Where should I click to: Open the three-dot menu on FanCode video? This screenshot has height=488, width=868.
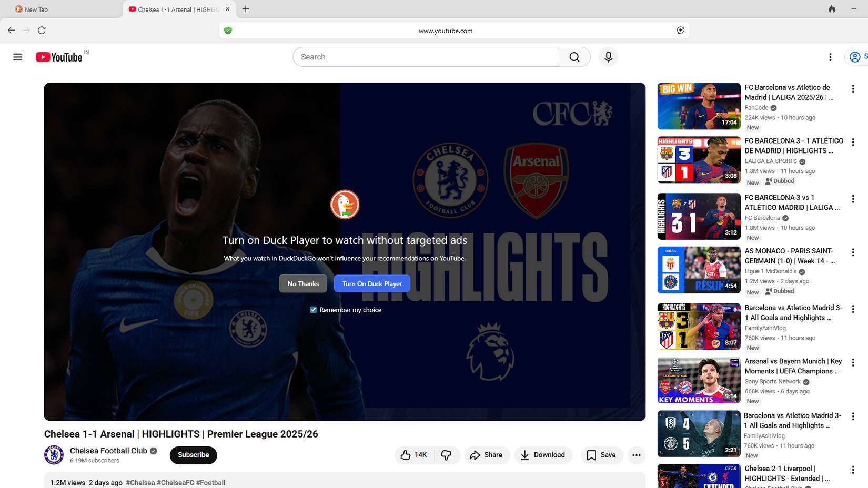click(x=853, y=89)
